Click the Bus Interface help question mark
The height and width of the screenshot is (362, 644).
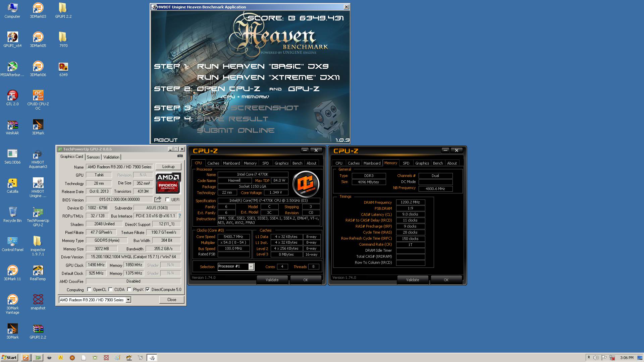[179, 216]
